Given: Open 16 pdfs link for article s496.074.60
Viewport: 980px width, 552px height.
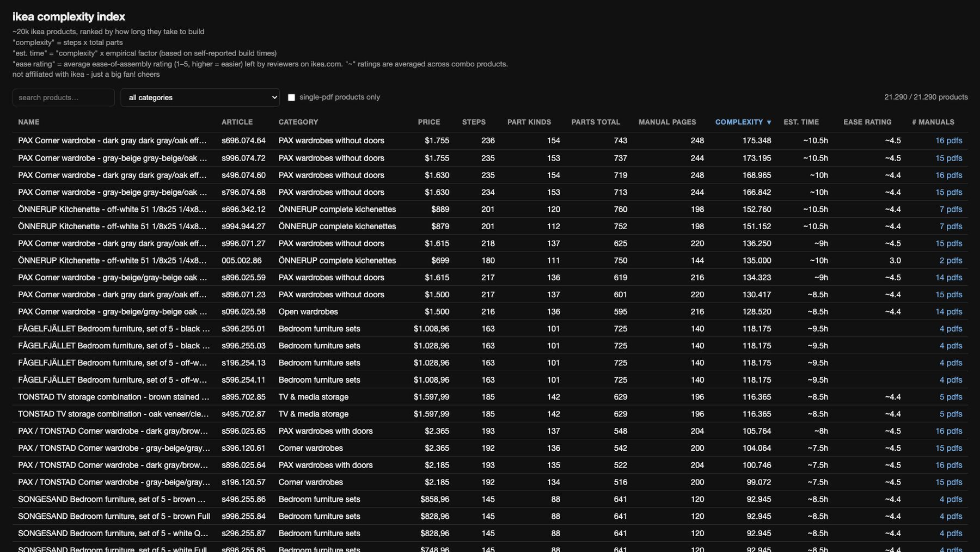Looking at the screenshot, I should pos(948,175).
